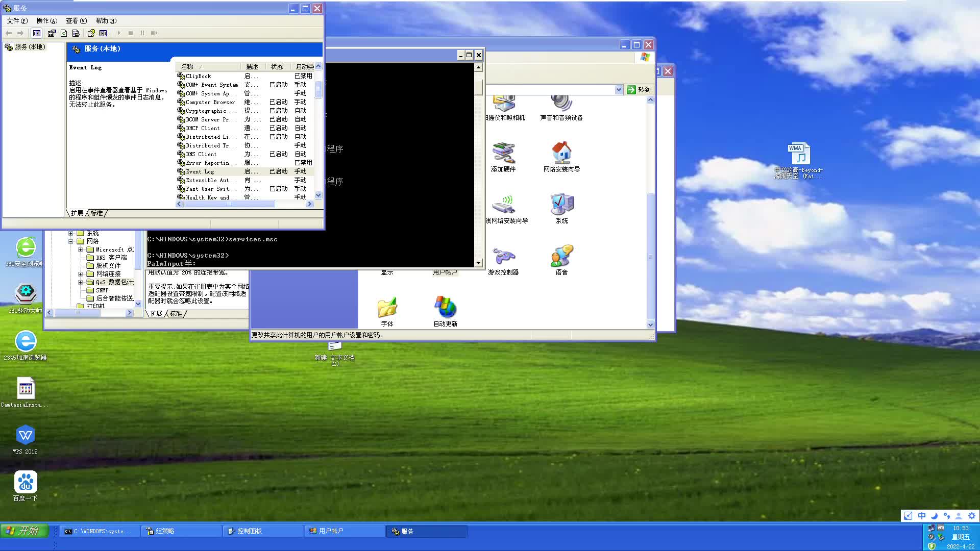This screenshot has width=980, height=551.
Task: Sort services by the 名称 column header
Action: [x=208, y=67]
